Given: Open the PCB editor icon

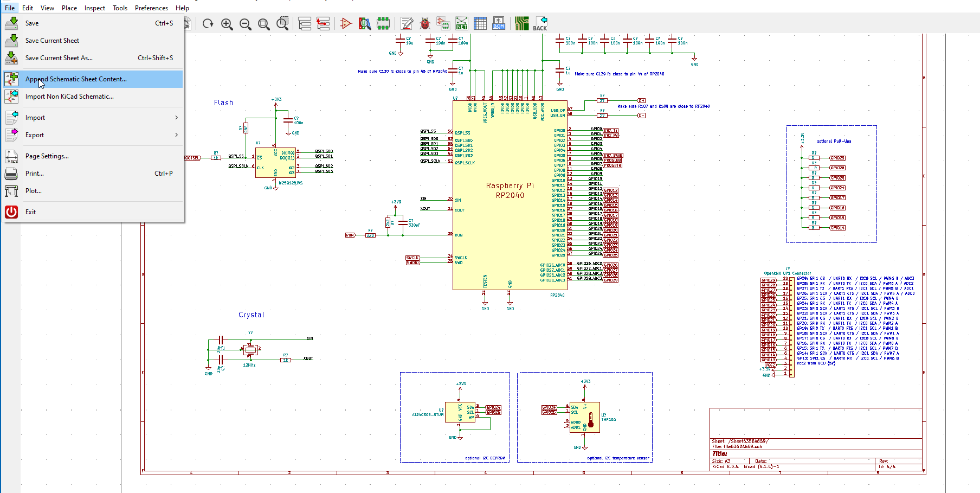Looking at the screenshot, I should (x=522, y=23).
